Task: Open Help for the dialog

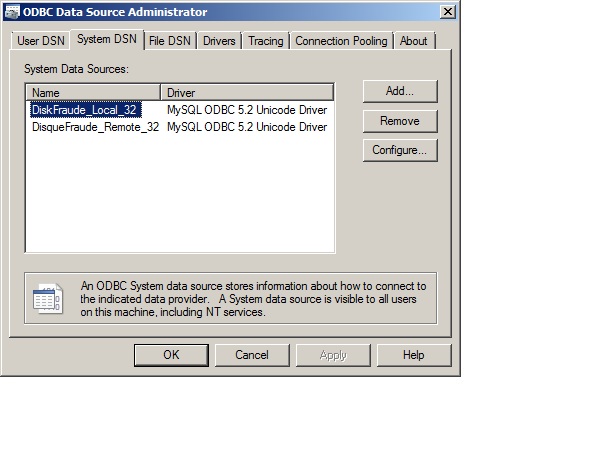Action: tap(413, 355)
